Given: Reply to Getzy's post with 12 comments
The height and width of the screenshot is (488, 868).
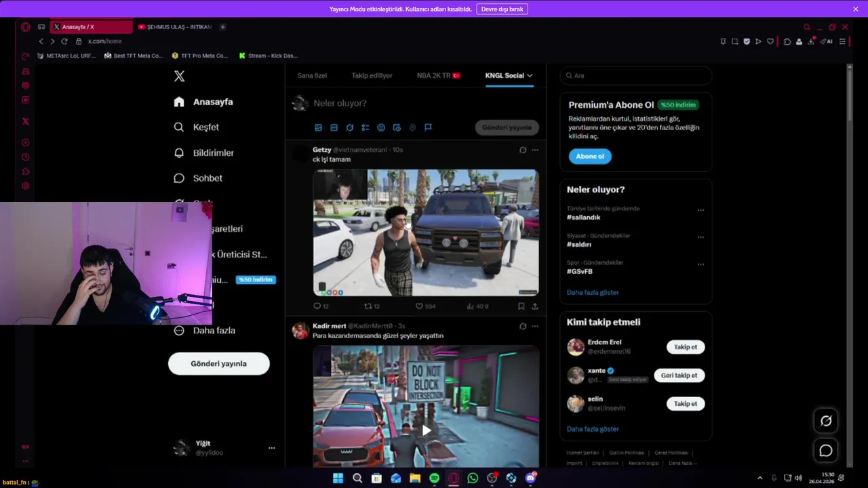Looking at the screenshot, I should [321, 306].
